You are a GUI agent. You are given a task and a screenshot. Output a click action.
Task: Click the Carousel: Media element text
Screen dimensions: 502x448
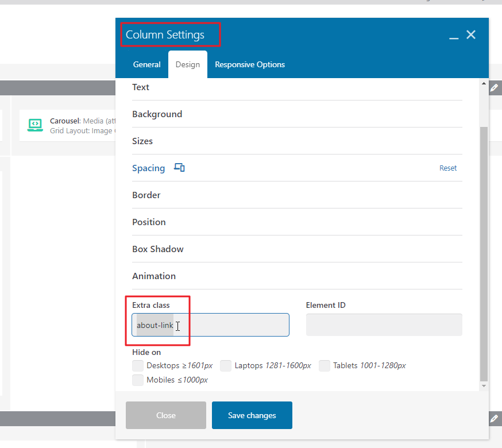point(83,121)
